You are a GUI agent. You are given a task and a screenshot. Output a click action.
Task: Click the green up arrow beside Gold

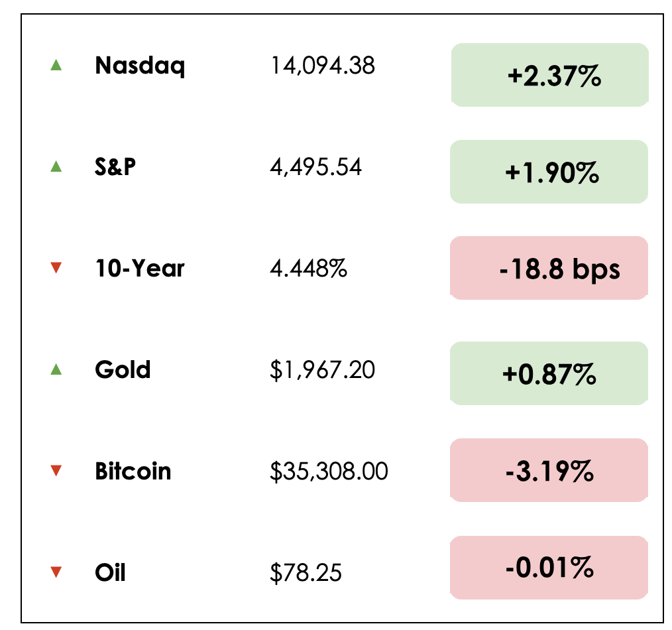[56, 369]
